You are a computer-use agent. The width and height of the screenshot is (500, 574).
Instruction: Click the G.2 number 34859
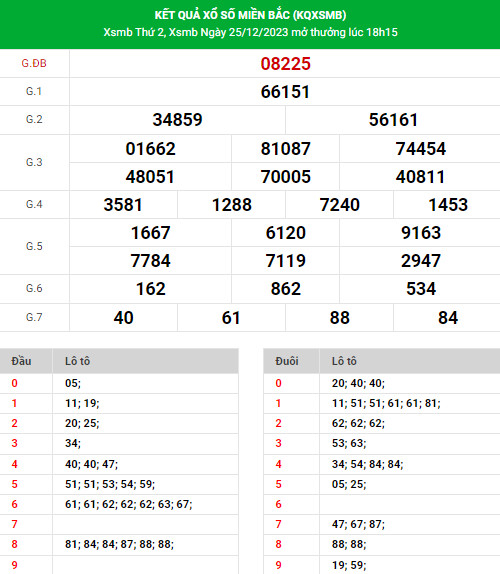click(x=177, y=120)
